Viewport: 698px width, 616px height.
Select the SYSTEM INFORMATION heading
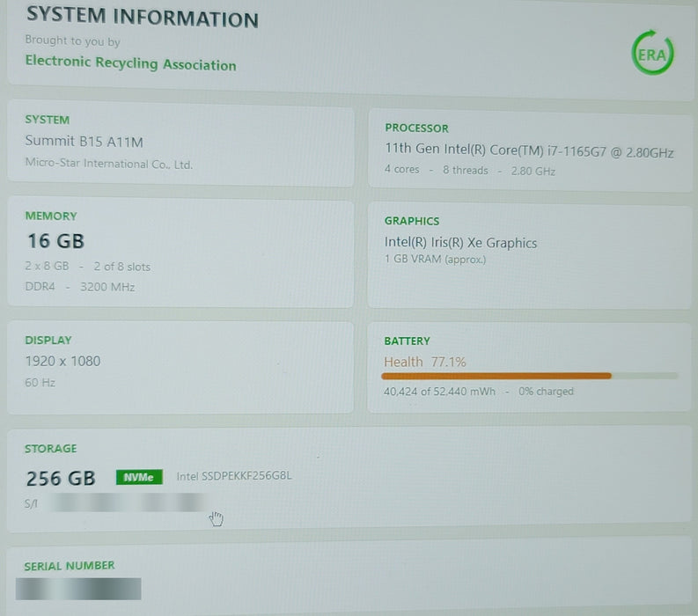coord(143,18)
